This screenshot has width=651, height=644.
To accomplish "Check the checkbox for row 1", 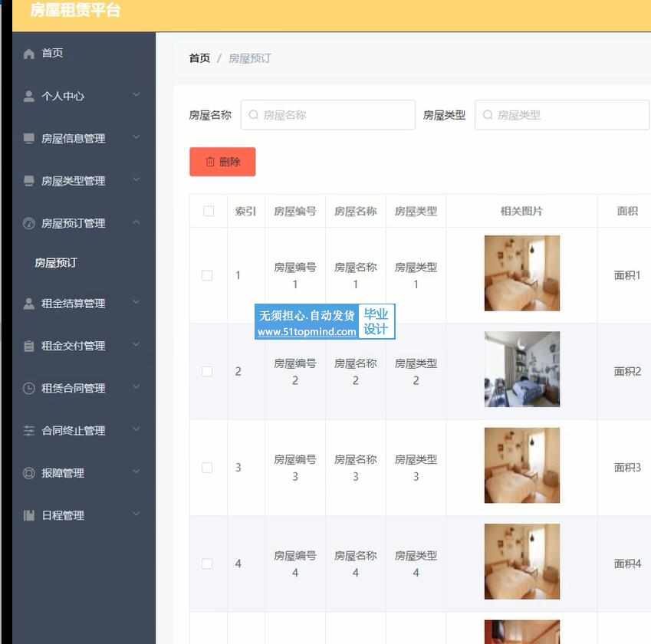I will (207, 275).
